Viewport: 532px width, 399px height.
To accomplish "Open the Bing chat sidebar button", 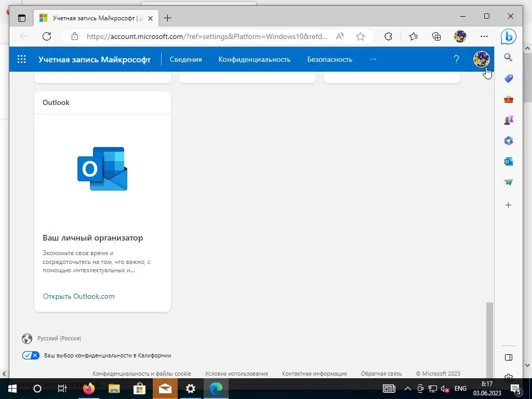I will (x=508, y=37).
